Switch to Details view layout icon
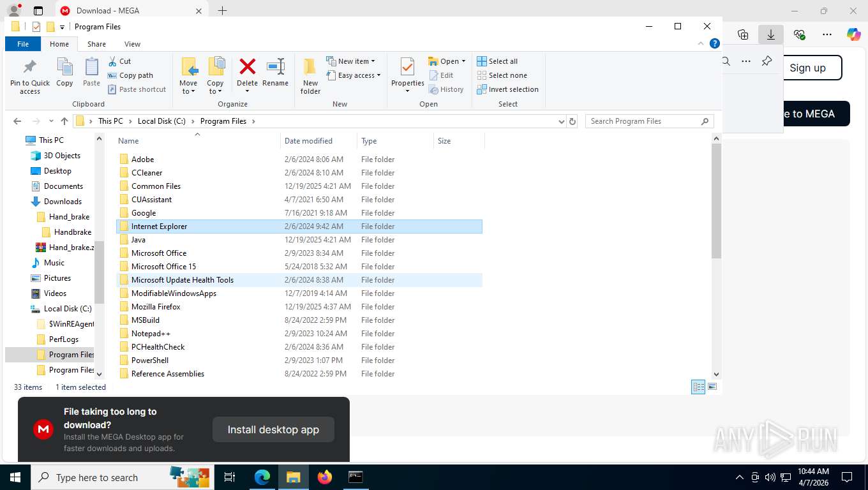868x490 pixels. point(698,387)
